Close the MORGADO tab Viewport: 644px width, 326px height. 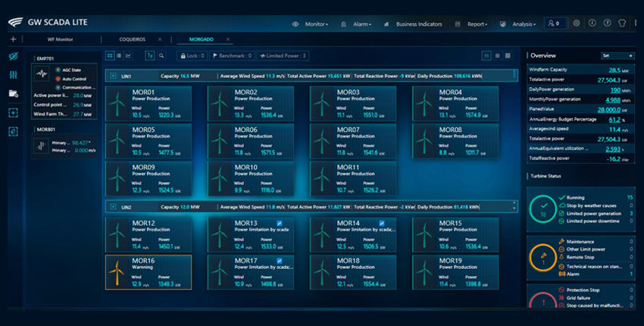pos(228,39)
